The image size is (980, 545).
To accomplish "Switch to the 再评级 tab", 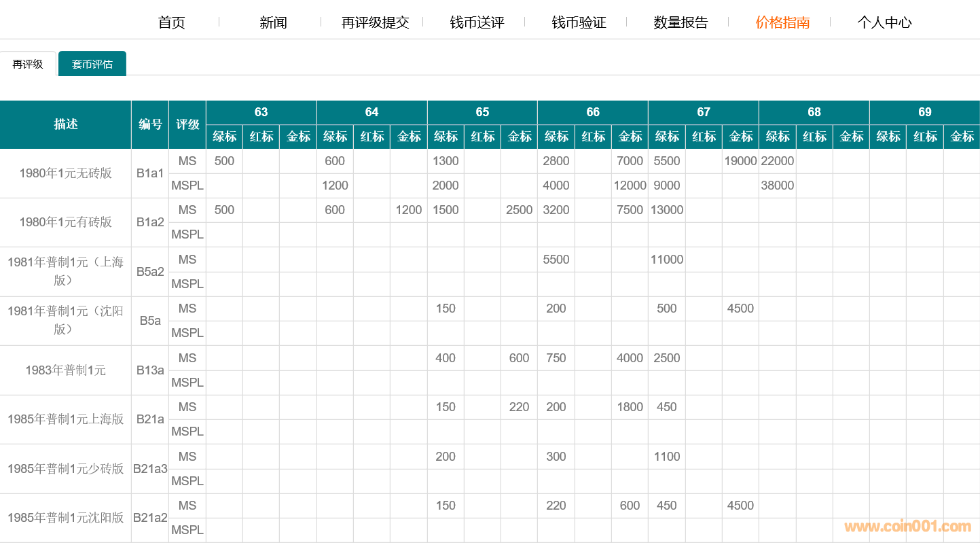I will [x=28, y=65].
